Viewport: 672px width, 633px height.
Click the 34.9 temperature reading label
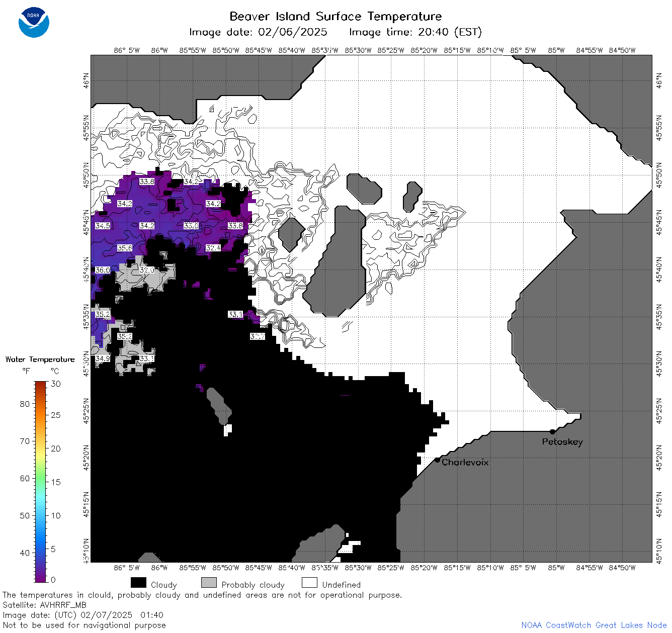(103, 359)
